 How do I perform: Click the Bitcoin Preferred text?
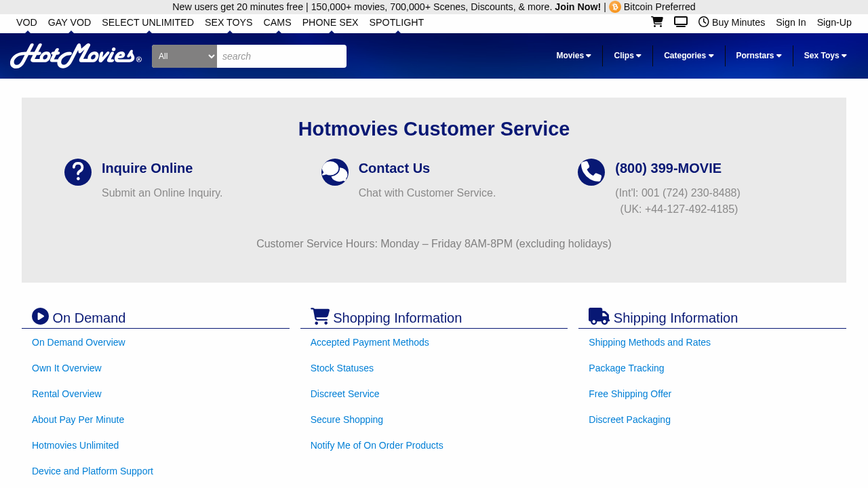(659, 7)
